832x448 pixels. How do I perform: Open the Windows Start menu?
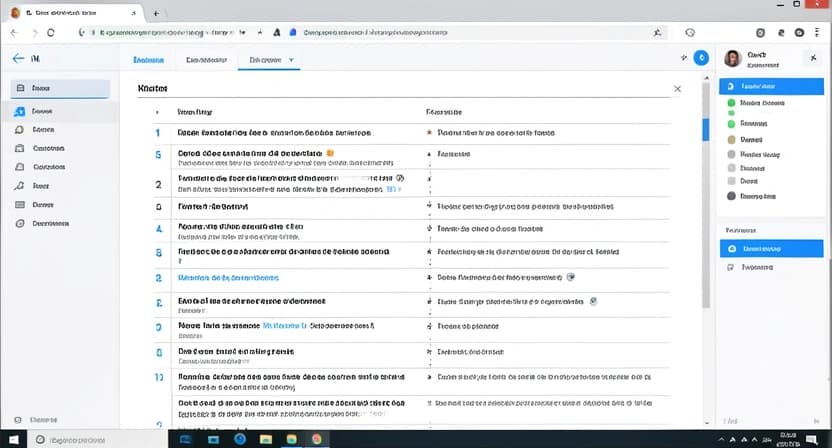[x=14, y=440]
